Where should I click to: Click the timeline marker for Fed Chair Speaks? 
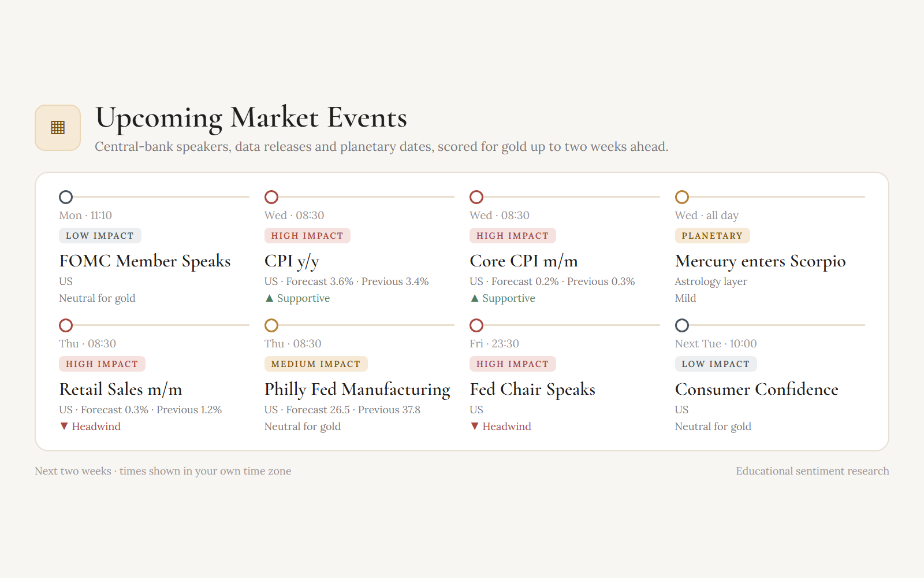point(476,325)
